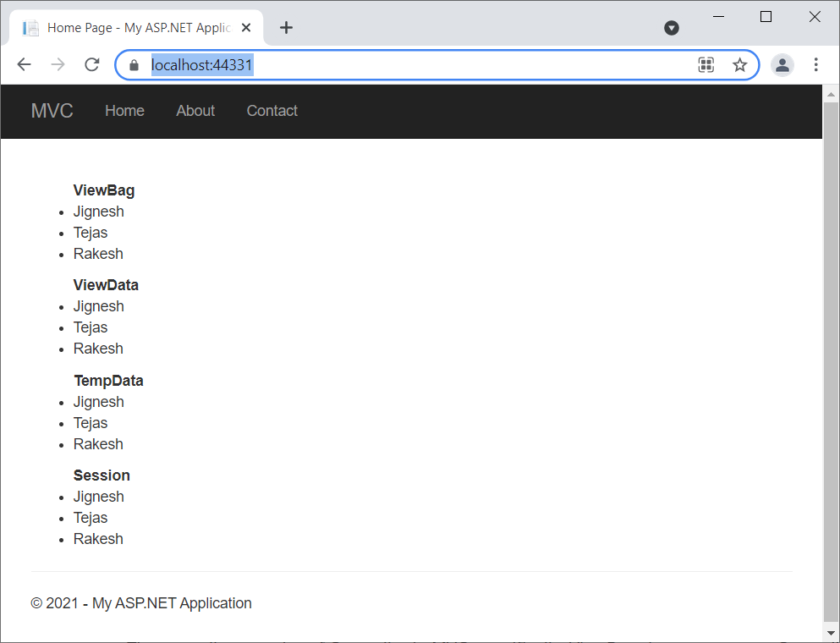This screenshot has width=840, height=643.
Task: Open Chrome's three-dot menu
Action: [816, 65]
